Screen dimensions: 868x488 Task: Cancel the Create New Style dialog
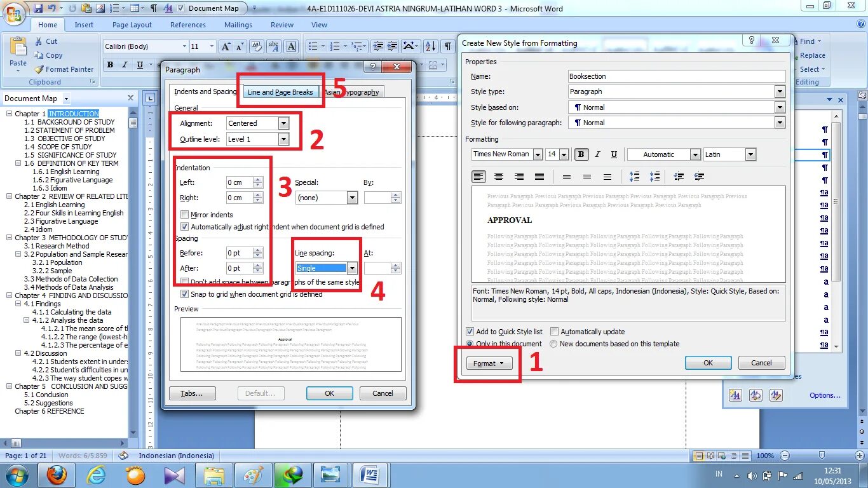click(x=761, y=363)
